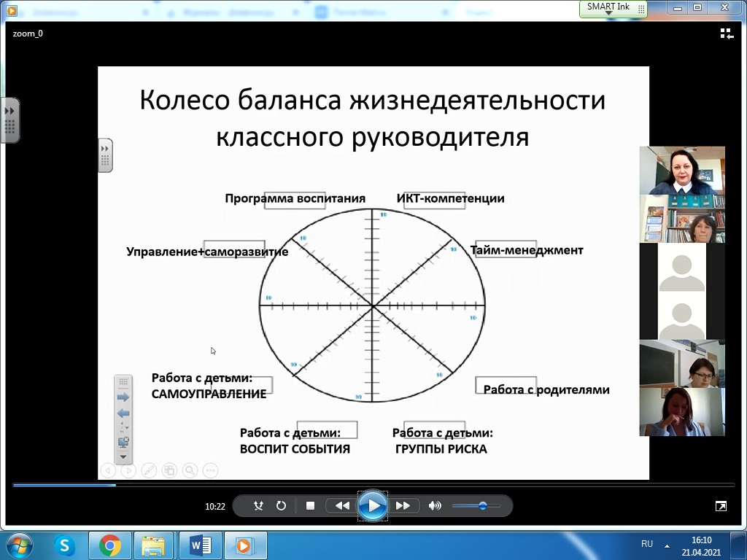The height and width of the screenshot is (560, 747).
Task: Click the blue next slide arrow
Action: tap(123, 397)
